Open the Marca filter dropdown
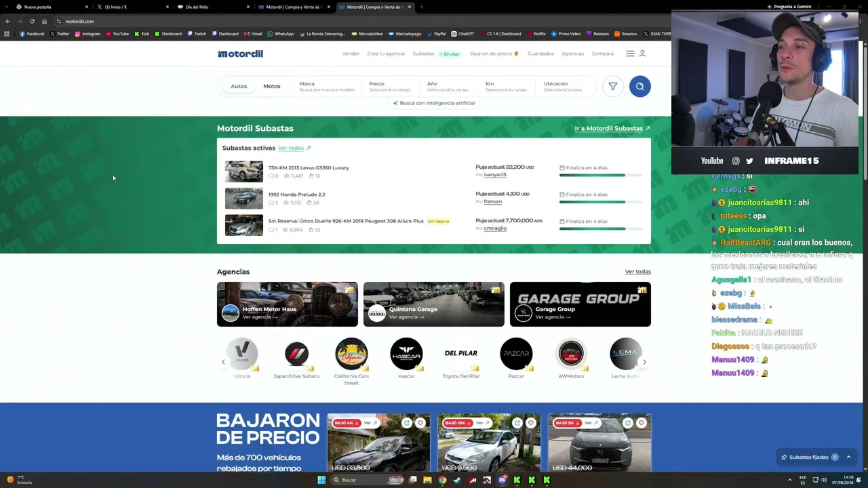This screenshot has height=488, width=868. click(x=327, y=86)
